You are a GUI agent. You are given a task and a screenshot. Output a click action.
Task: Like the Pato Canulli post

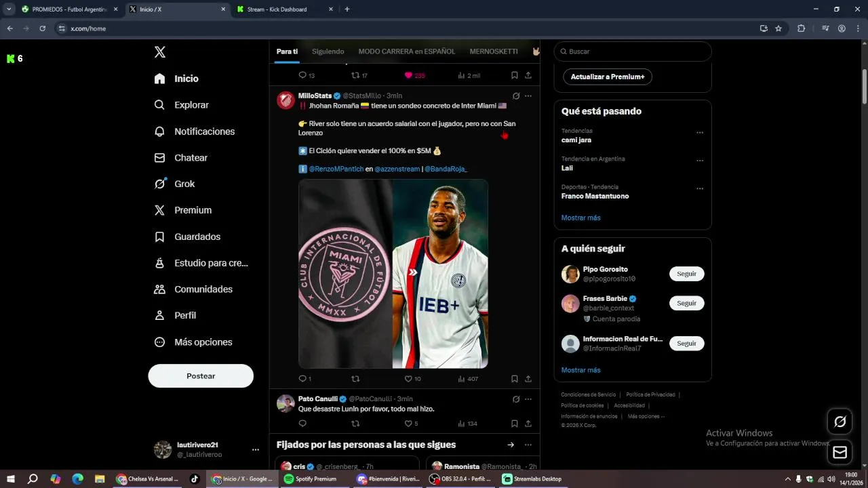point(411,424)
